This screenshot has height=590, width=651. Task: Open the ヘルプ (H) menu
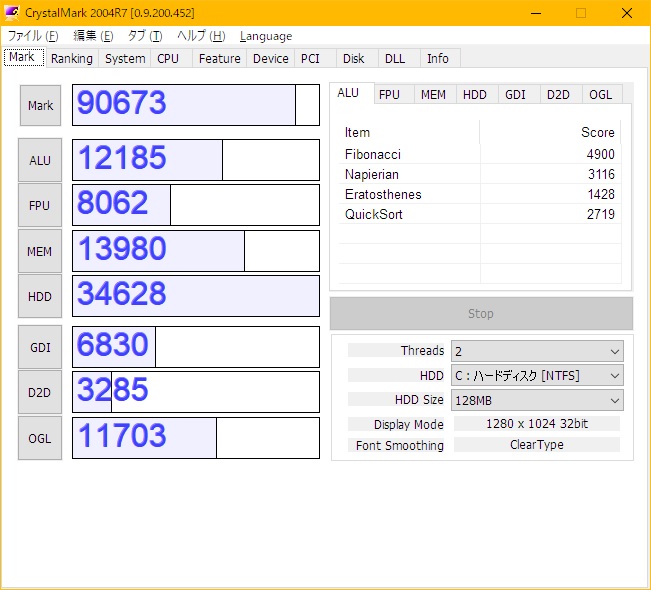(x=201, y=36)
